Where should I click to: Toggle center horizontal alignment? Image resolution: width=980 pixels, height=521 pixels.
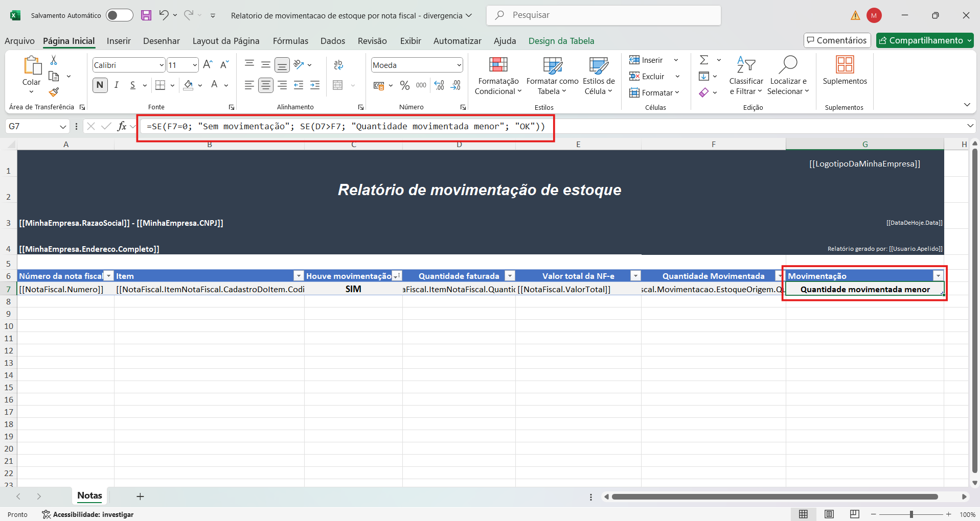click(x=266, y=85)
